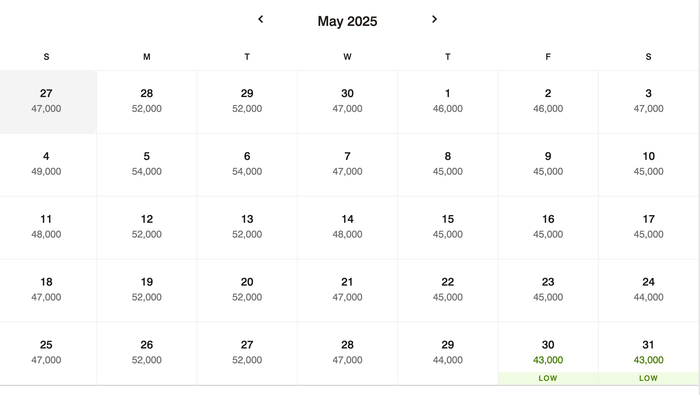
Task: Pick May 1 with 46,000 fare
Action: tap(448, 102)
